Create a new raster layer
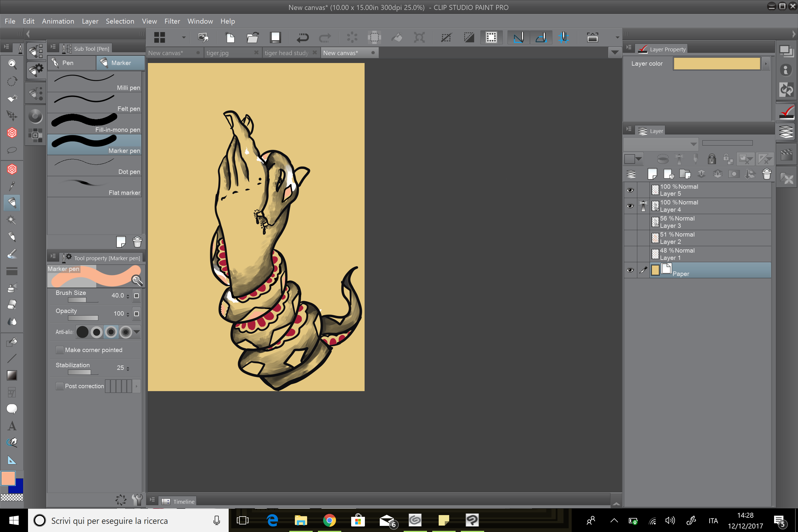 tap(652, 174)
